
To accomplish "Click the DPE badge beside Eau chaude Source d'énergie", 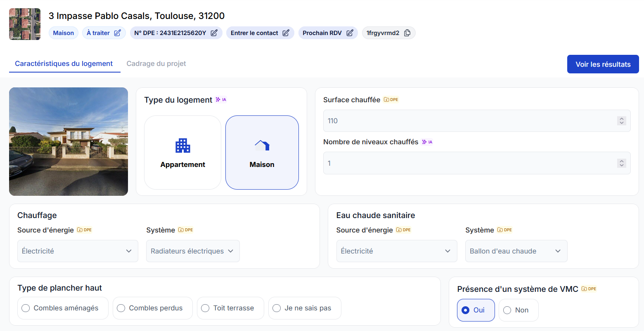I will tap(403, 230).
